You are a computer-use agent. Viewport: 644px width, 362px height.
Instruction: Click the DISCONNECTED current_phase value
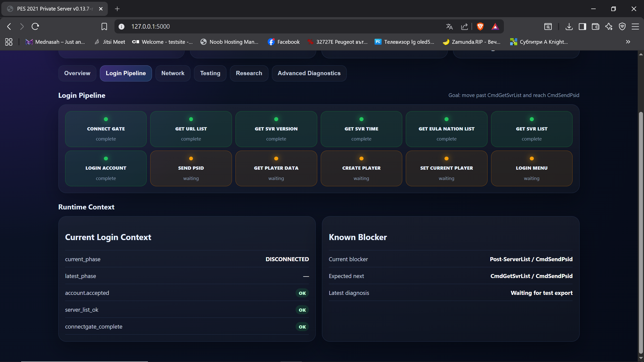(287, 259)
